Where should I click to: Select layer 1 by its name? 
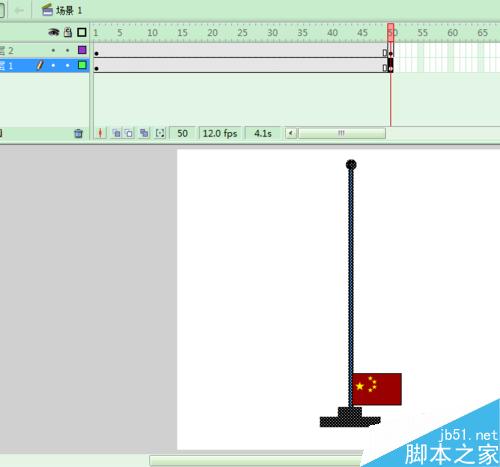point(7,66)
